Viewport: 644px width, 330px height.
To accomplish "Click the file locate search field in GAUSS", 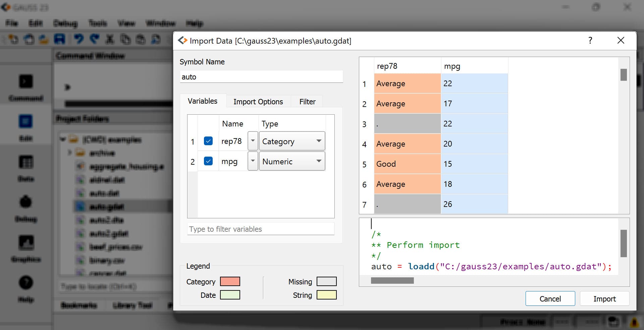I will point(116,286).
